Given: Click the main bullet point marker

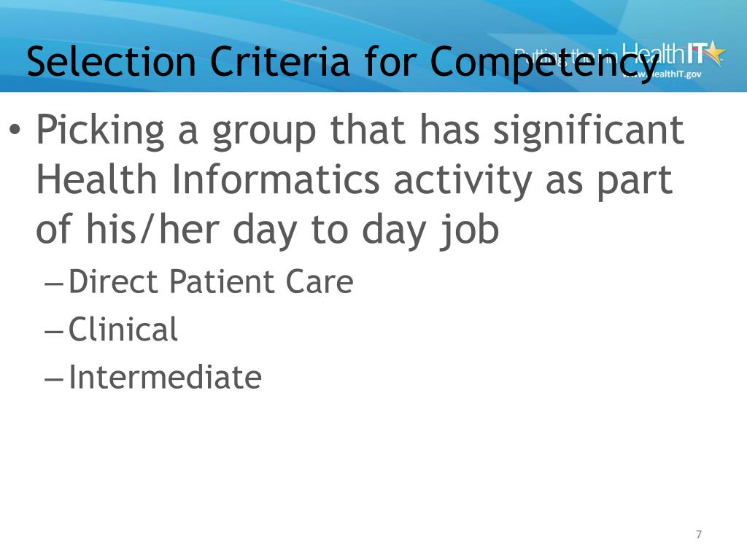Looking at the screenshot, I should click(15, 130).
